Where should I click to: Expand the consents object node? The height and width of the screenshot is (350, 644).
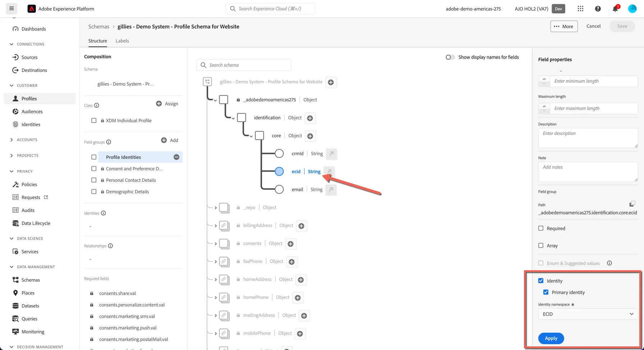coord(216,244)
